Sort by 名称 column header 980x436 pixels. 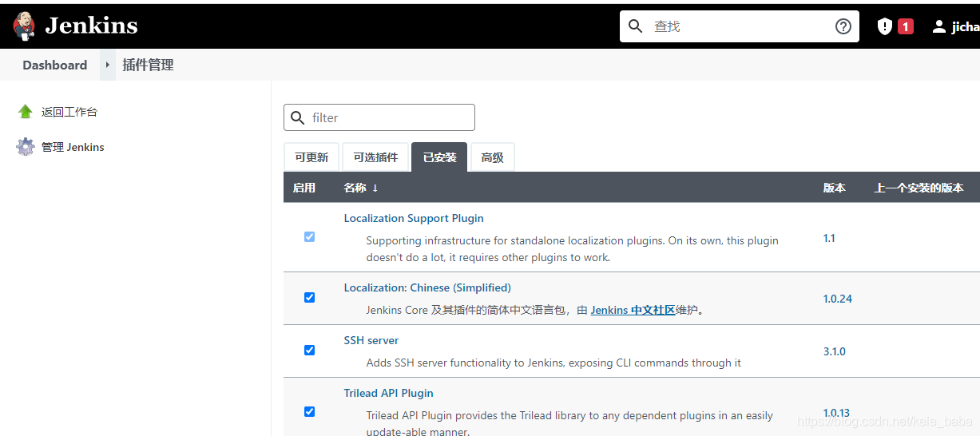[361, 188]
